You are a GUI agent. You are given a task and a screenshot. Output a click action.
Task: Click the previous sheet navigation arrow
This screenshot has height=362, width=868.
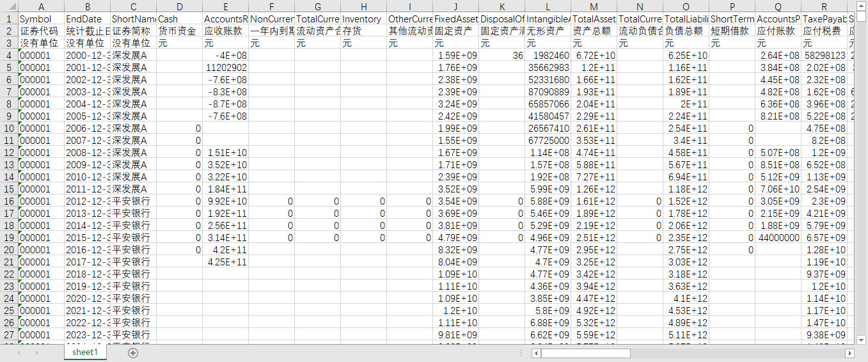coord(20,352)
